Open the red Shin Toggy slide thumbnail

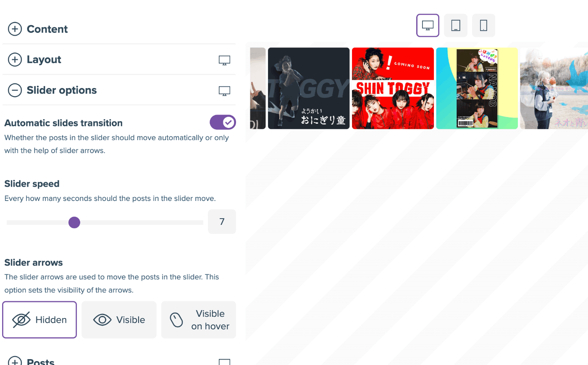393,88
